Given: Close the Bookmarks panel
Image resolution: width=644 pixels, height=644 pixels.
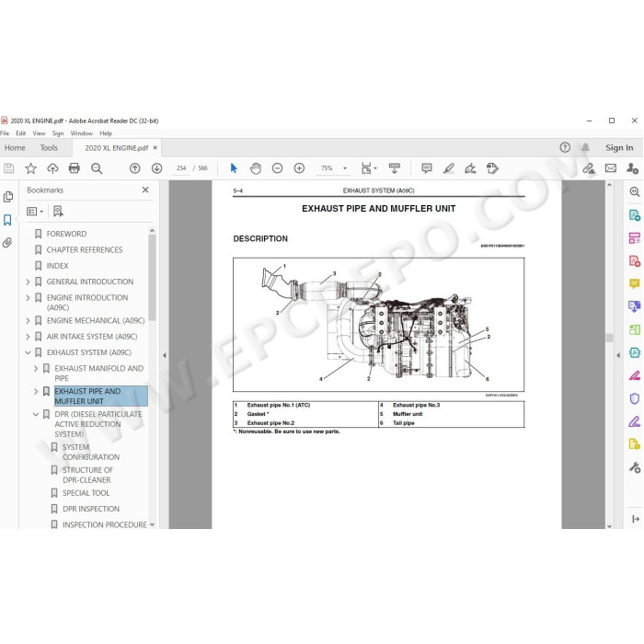Looking at the screenshot, I should 145,190.
